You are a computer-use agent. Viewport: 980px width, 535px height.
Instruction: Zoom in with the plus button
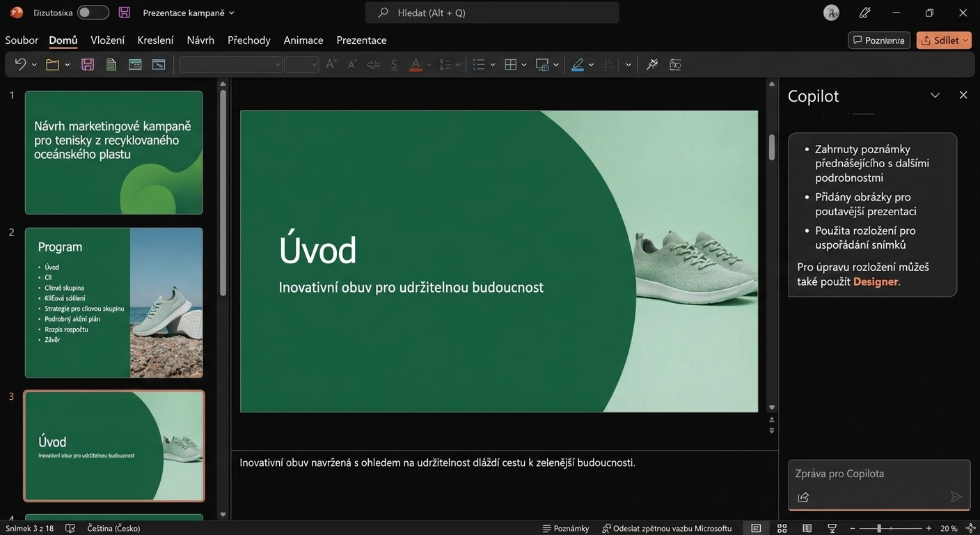(928, 529)
